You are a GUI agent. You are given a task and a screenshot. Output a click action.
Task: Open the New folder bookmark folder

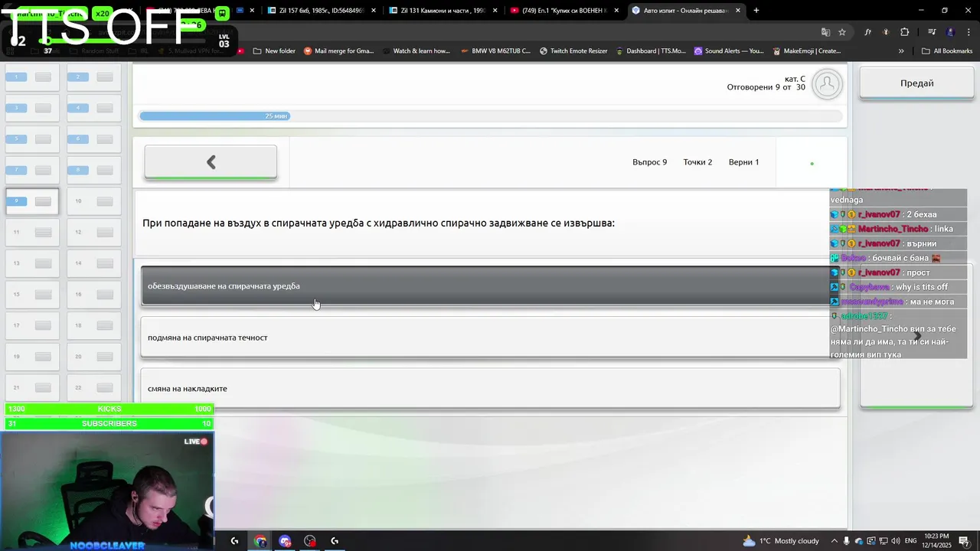pyautogui.click(x=273, y=51)
